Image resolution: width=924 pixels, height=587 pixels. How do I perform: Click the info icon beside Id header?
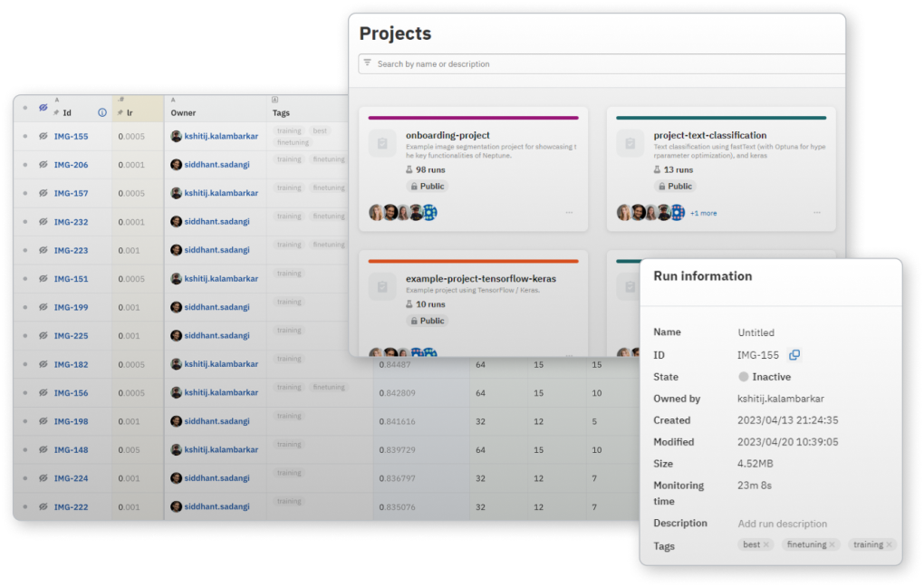(x=101, y=113)
